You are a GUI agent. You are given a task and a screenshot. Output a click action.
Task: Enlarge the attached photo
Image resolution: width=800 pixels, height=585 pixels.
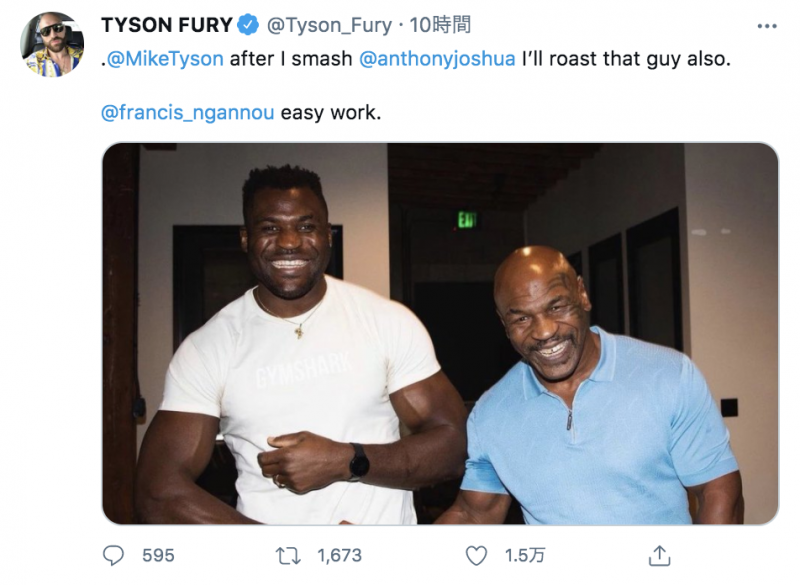[440, 334]
